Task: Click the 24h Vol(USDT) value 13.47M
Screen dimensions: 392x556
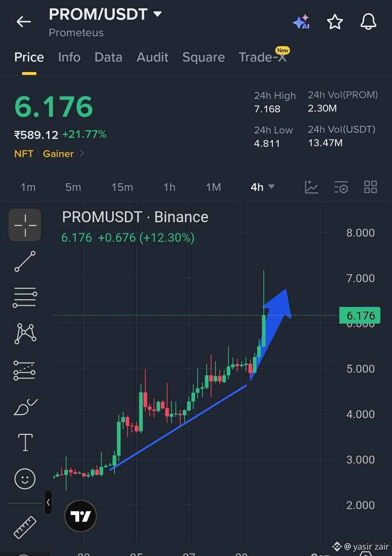Action: point(325,143)
